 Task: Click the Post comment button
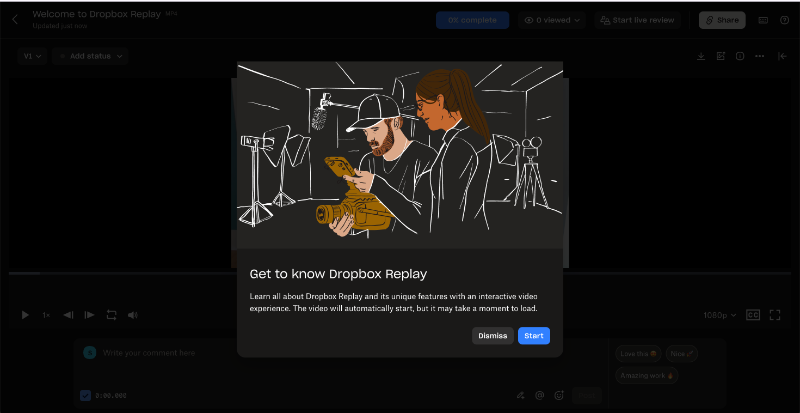[587, 395]
